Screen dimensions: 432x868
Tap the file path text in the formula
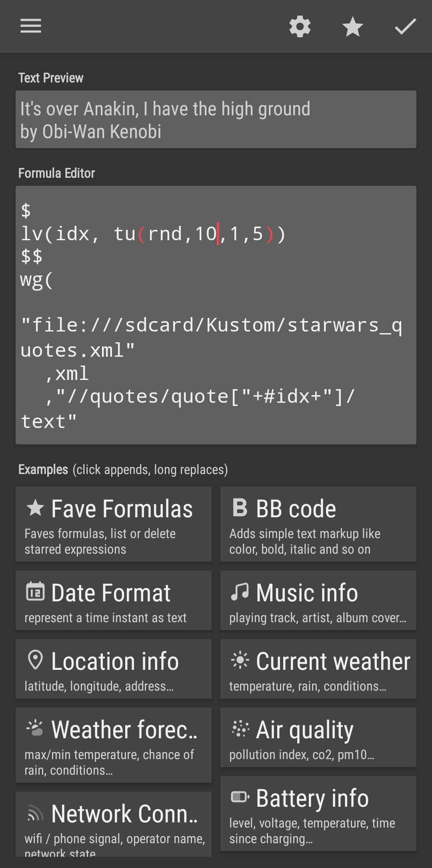point(211,337)
